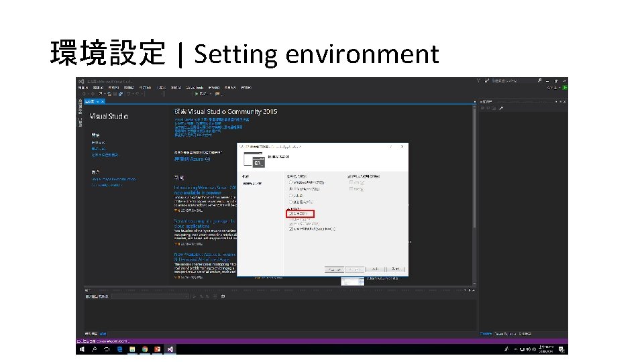Viewport: 644px width, 362px height.
Task: Open Output source dropdown in Output panel
Action: click(150, 296)
